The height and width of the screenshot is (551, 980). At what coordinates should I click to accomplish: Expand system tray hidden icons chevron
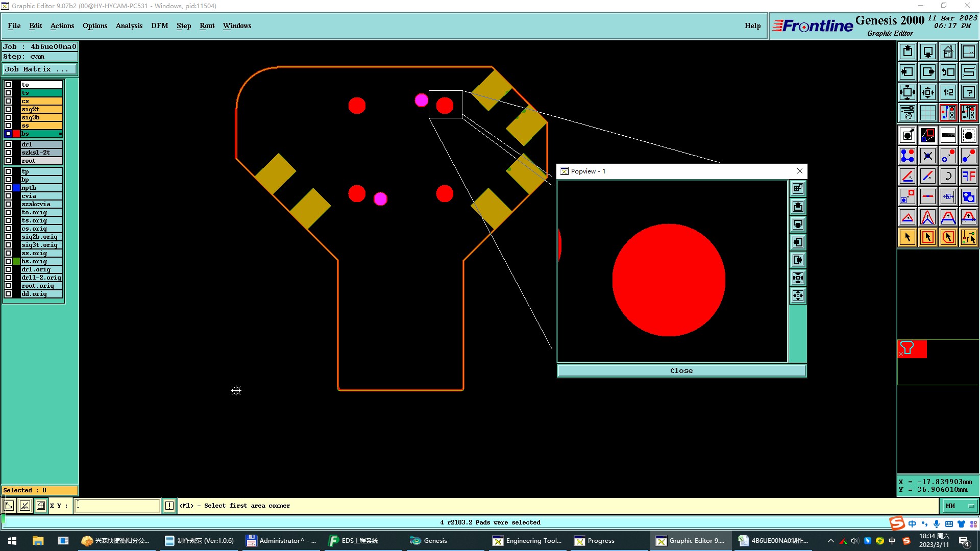coord(830,541)
